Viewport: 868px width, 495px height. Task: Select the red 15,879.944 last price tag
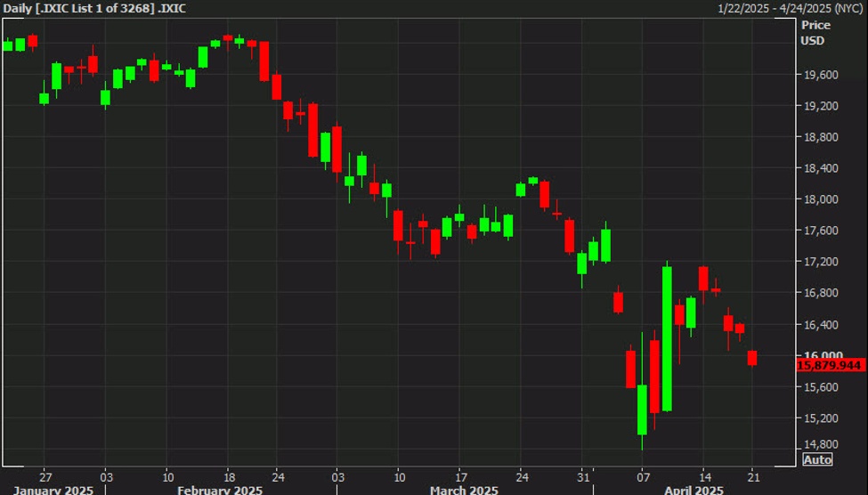(830, 365)
